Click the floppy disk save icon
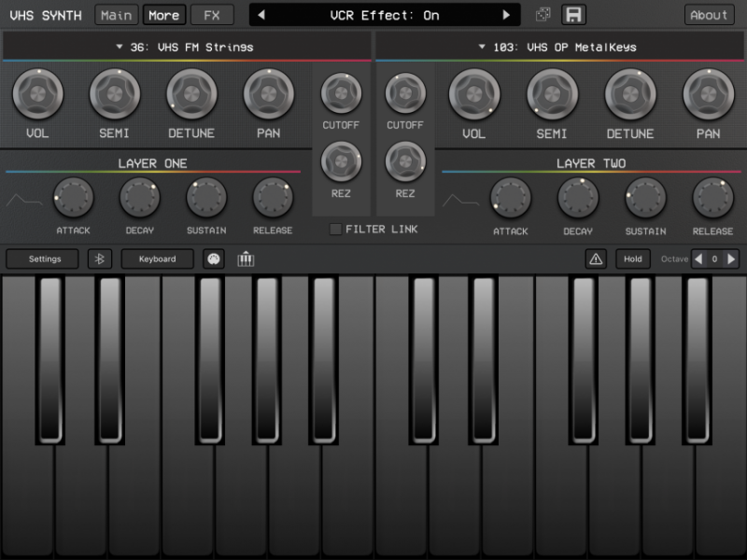The height and width of the screenshot is (560, 747). (x=572, y=14)
